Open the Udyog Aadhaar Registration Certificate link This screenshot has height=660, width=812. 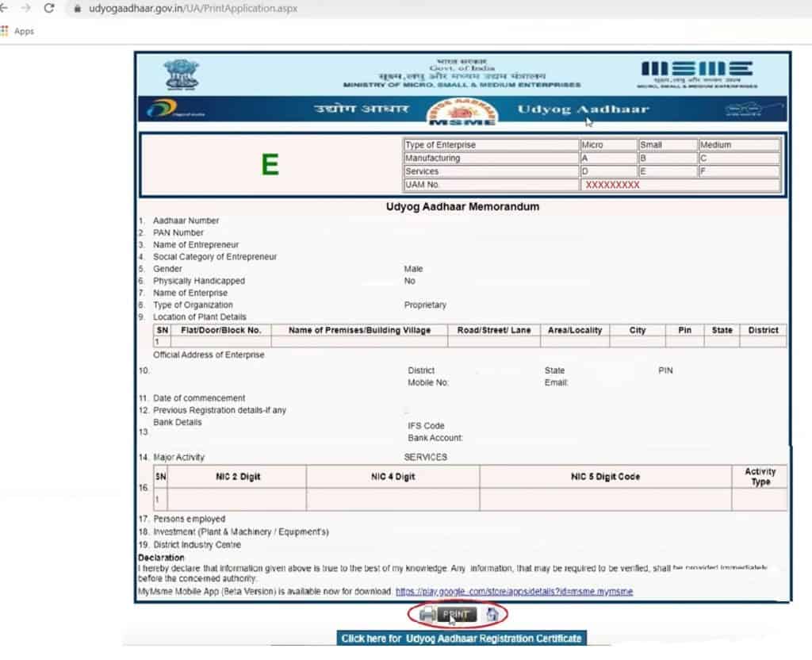[x=462, y=639]
